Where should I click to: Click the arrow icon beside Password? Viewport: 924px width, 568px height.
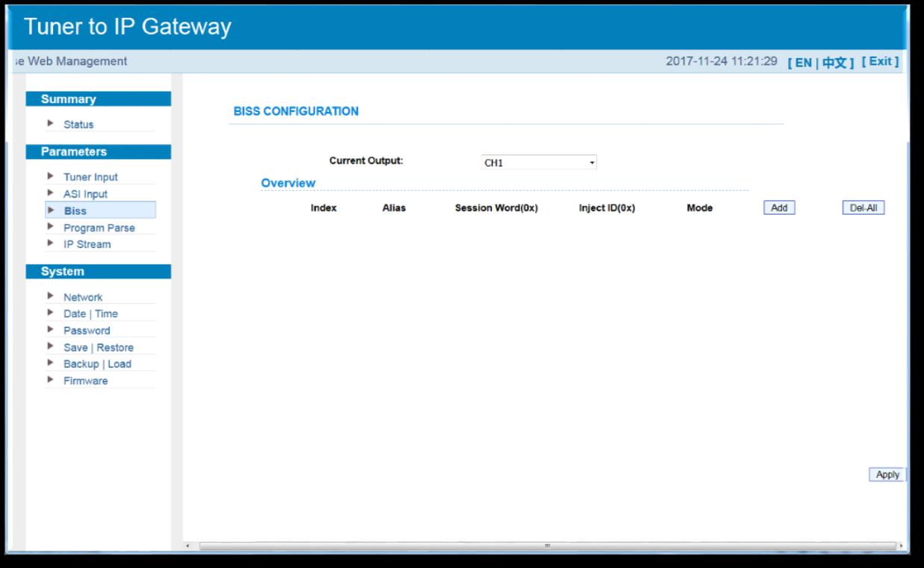[x=50, y=330]
